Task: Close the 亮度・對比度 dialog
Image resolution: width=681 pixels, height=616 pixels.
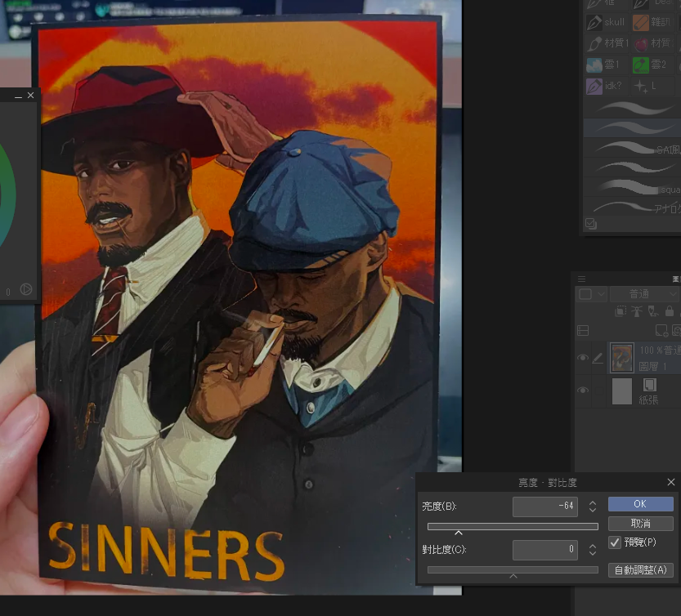Action: [671, 482]
